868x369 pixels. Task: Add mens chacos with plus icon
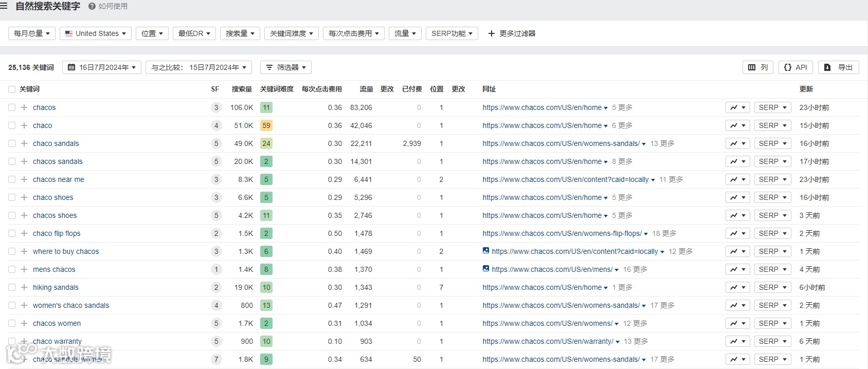click(24, 269)
